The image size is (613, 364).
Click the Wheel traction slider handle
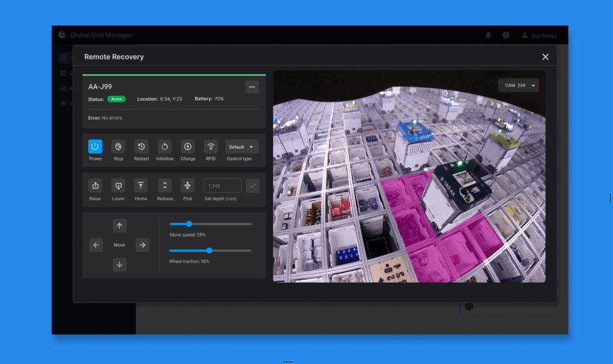click(x=210, y=251)
